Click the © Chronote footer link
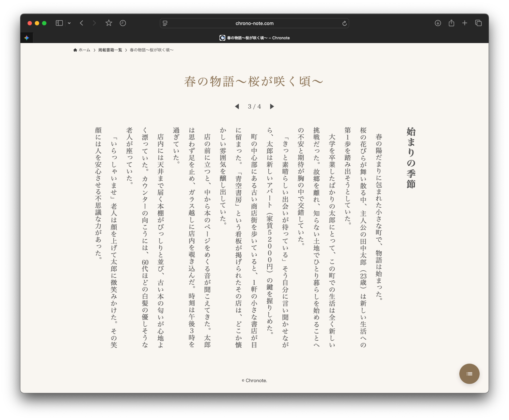The image size is (509, 420). coord(254,381)
